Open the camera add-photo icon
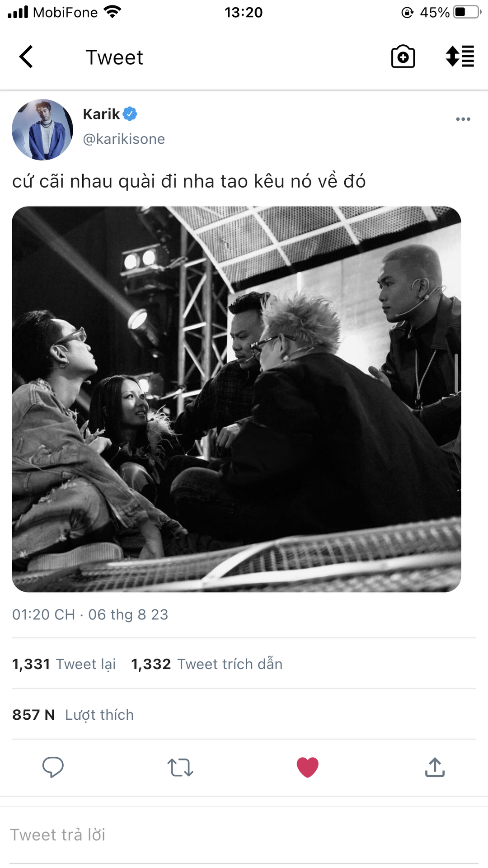The height and width of the screenshot is (868, 488). point(403,57)
